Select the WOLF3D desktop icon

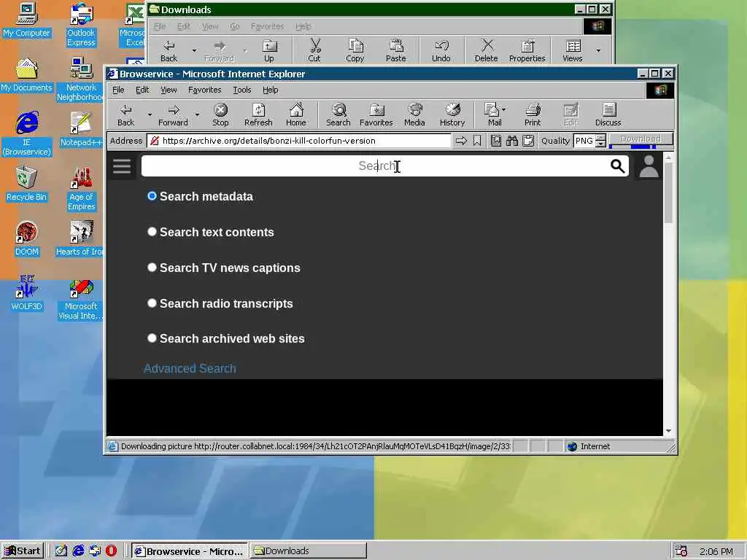tap(26, 293)
